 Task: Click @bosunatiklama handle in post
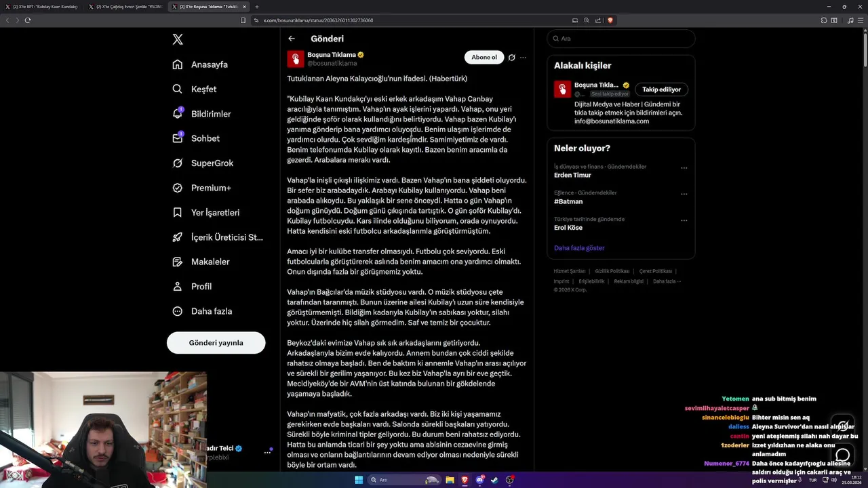click(332, 63)
